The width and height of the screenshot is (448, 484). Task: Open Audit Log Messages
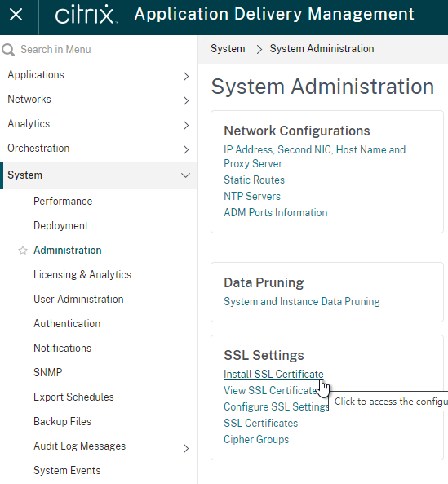[80, 446]
